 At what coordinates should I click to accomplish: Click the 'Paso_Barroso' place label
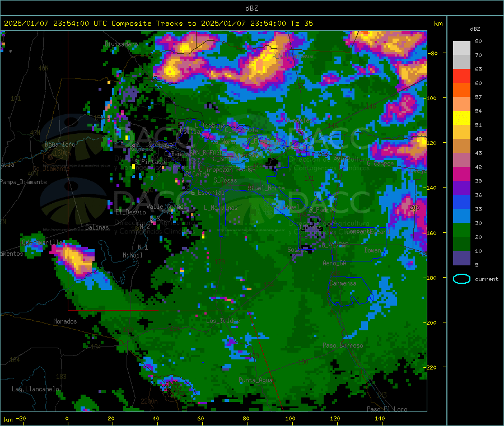point(343,346)
